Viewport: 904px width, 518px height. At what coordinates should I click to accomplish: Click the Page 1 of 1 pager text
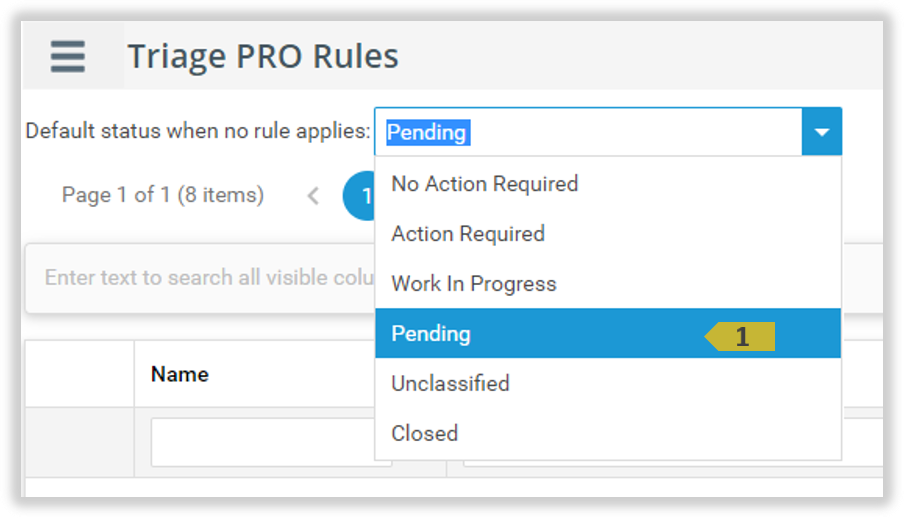[163, 195]
